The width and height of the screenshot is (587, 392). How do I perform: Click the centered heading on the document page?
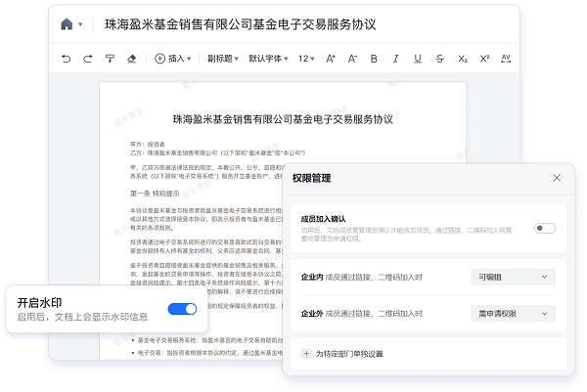pos(283,119)
